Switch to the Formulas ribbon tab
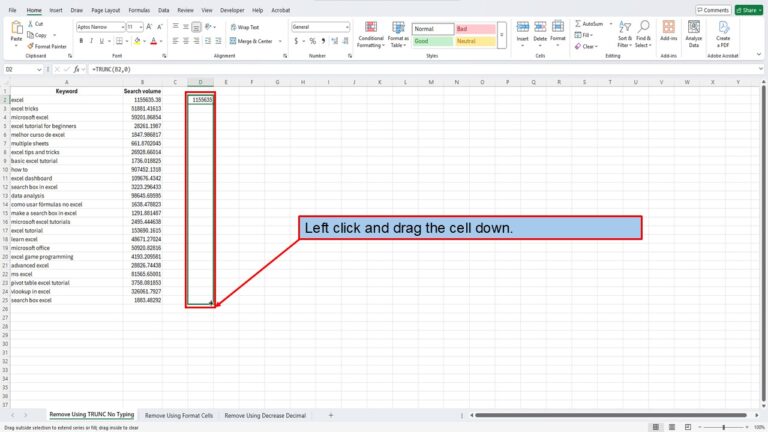Screen dimensions: 768x432 [139, 10]
